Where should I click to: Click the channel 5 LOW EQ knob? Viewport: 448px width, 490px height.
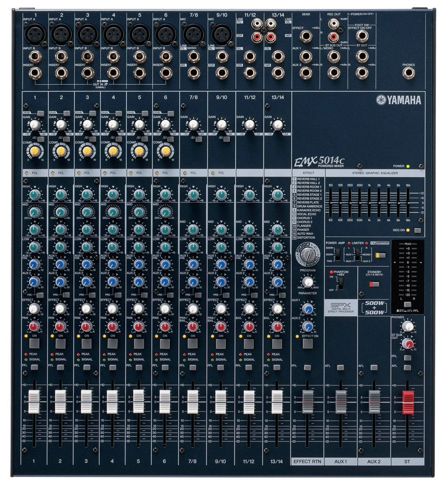click(139, 247)
